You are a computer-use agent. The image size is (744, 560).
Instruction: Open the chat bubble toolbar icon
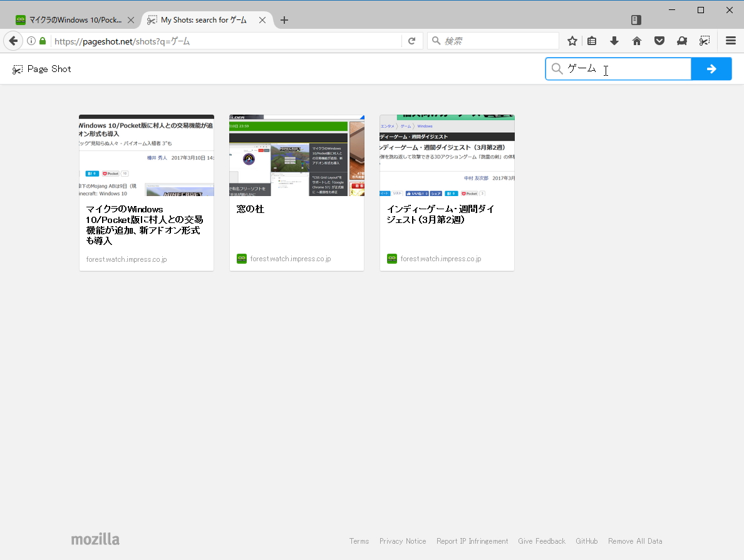[682, 41]
